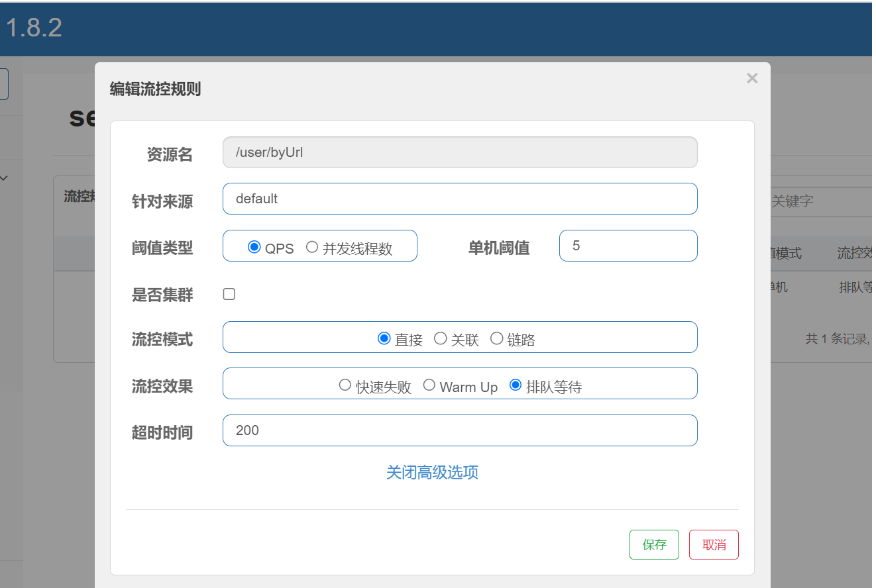Click the 流控模式 label
The height and width of the screenshot is (588, 876).
pyautogui.click(x=162, y=339)
